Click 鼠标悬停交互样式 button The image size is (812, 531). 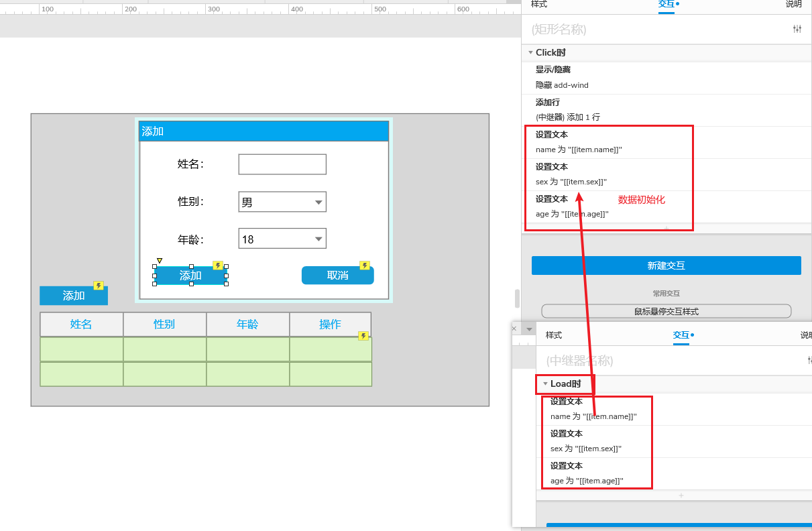[666, 311]
